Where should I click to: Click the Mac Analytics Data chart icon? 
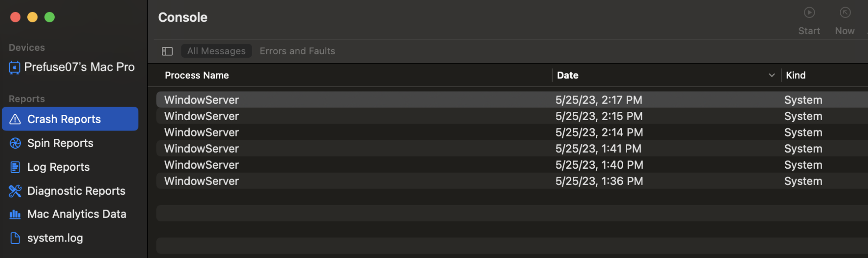(15, 214)
